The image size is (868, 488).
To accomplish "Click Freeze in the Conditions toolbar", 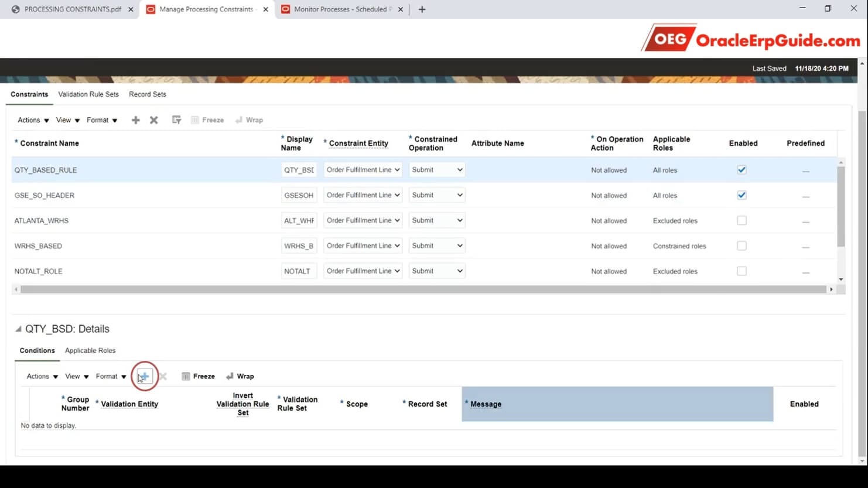I will click(199, 376).
